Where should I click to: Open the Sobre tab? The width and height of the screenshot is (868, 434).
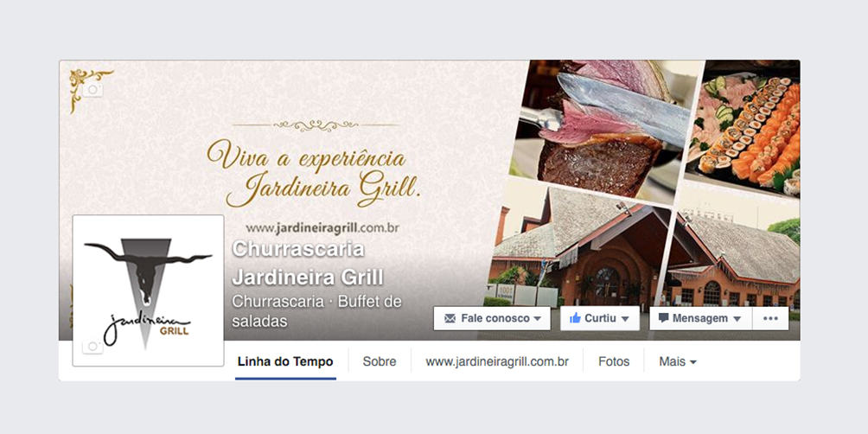[380, 362]
